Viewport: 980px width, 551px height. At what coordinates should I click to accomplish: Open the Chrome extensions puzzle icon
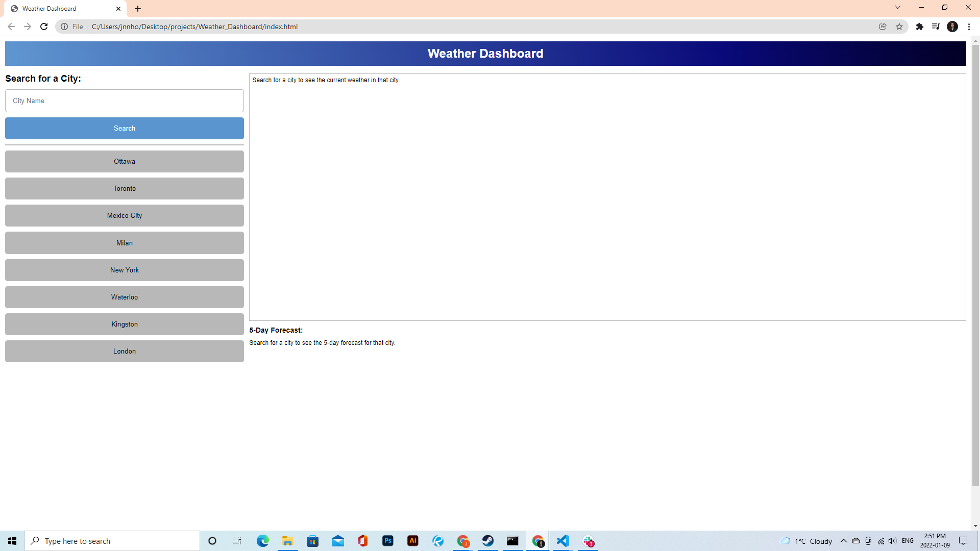pyautogui.click(x=920, y=27)
